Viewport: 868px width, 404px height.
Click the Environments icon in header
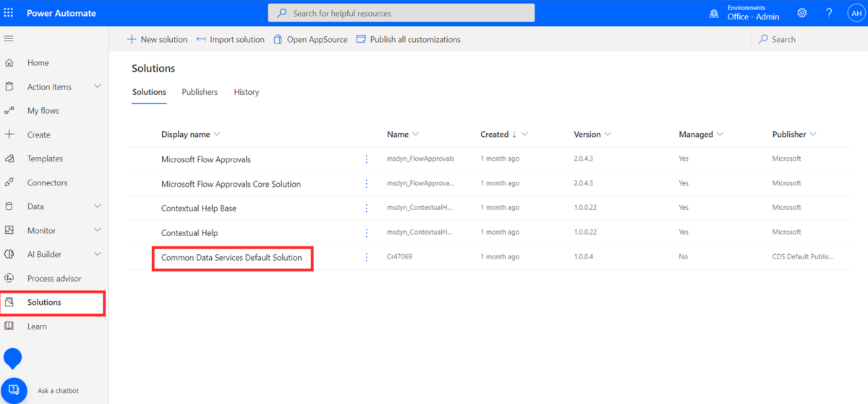(715, 13)
